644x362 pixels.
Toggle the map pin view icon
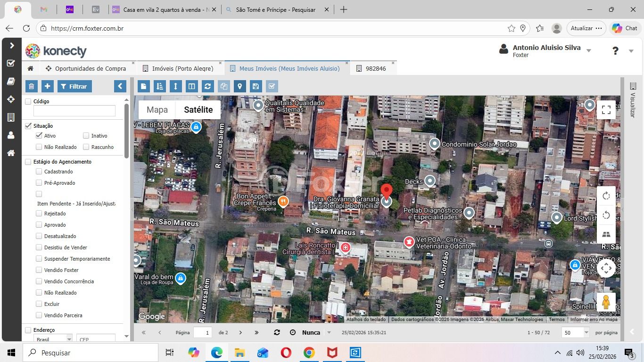[240, 86]
